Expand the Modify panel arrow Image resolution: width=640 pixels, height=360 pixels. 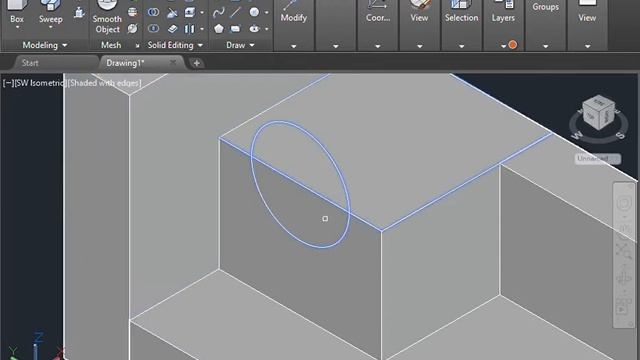(x=293, y=46)
